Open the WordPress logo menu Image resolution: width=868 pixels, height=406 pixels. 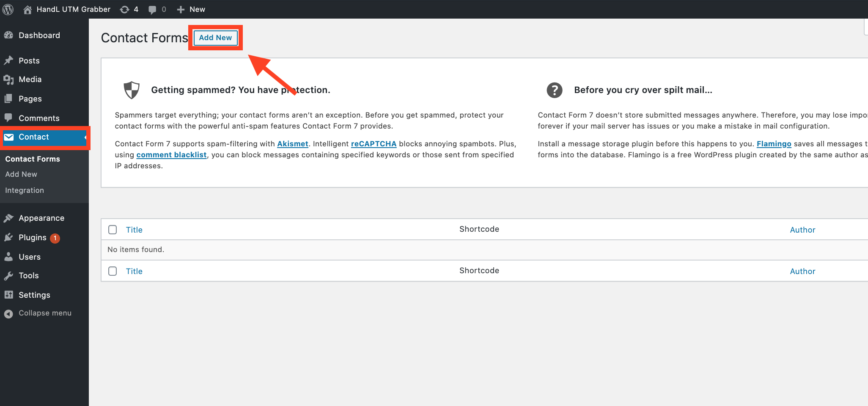point(8,9)
